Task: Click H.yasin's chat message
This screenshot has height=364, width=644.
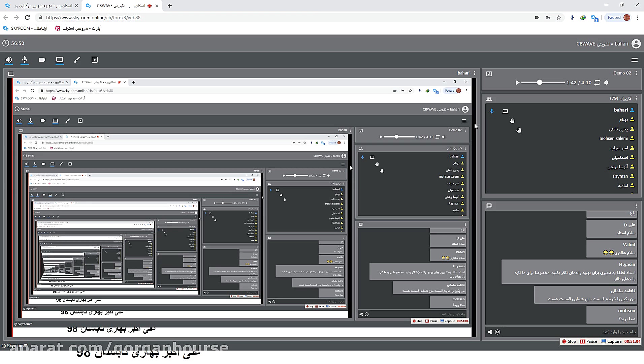Action: (569, 272)
